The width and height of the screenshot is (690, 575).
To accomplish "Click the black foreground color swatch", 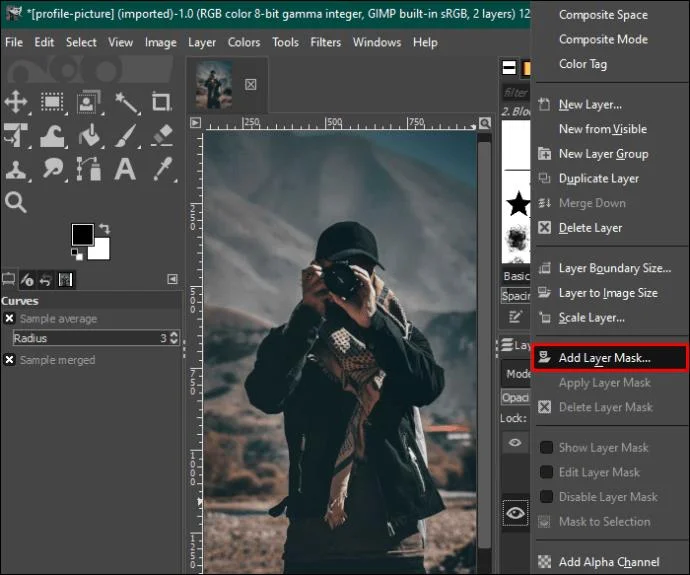I will pyautogui.click(x=83, y=234).
